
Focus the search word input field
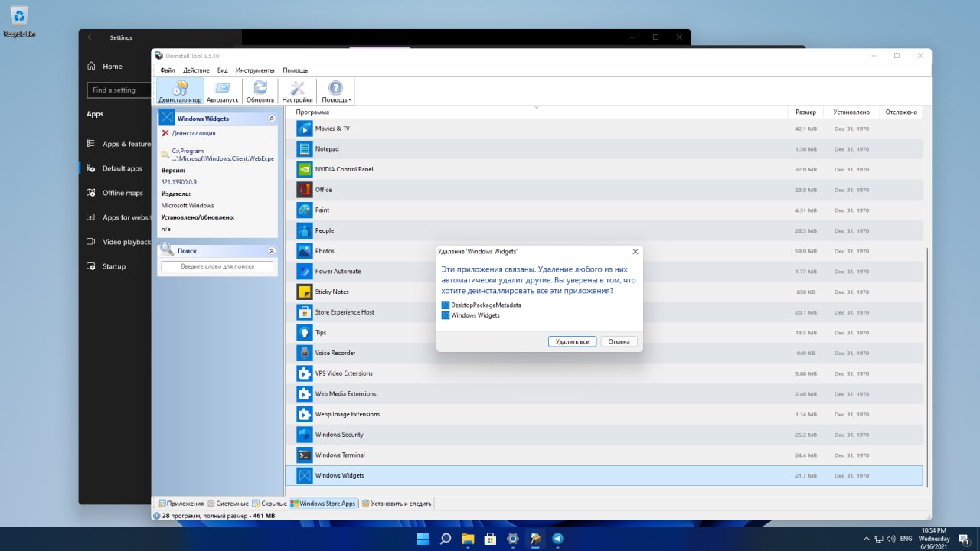pyautogui.click(x=217, y=266)
